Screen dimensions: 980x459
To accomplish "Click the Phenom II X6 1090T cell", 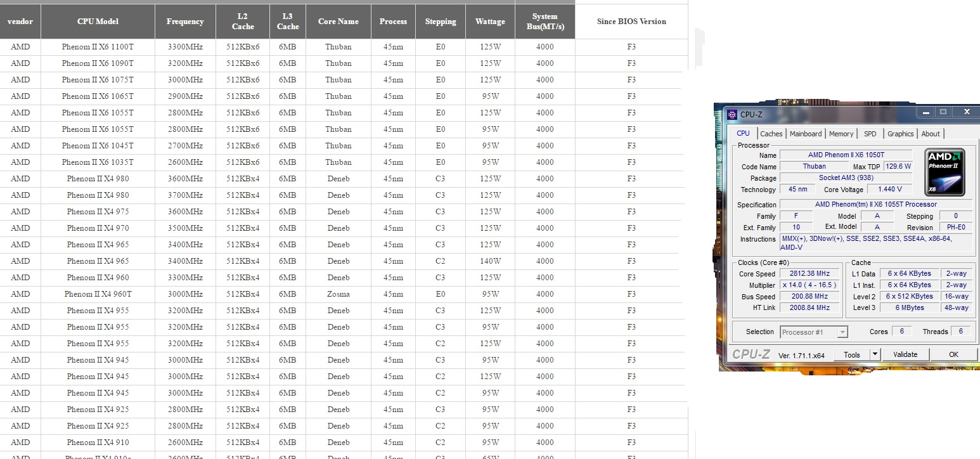I will point(98,63).
